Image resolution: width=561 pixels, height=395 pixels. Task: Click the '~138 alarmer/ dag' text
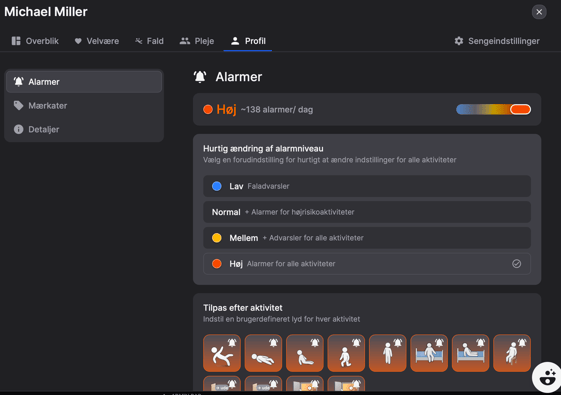tap(277, 110)
